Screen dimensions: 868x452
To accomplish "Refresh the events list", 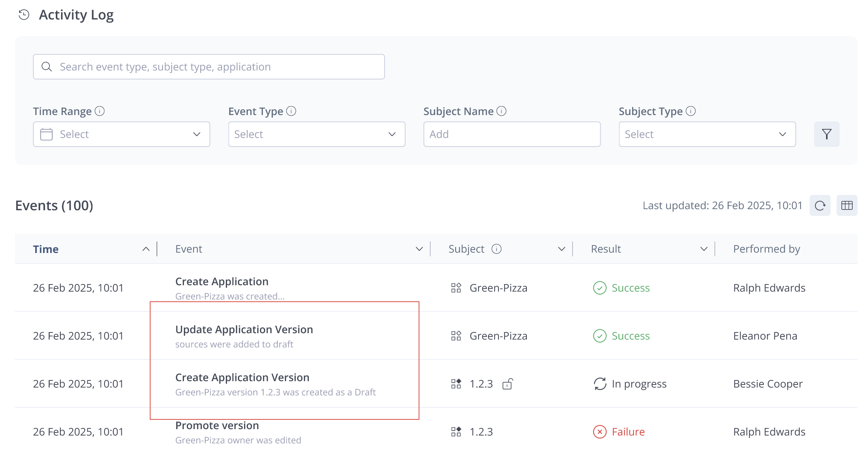I will point(820,205).
